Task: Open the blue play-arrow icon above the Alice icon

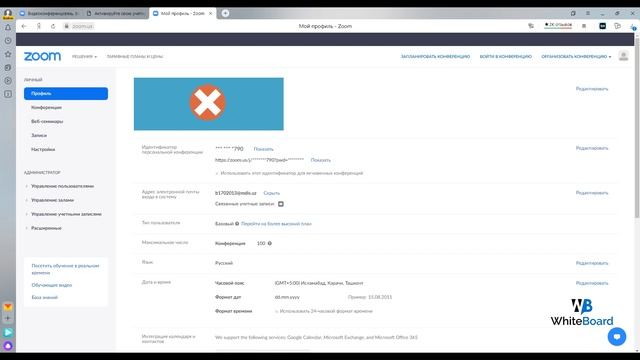Action: 8,332
